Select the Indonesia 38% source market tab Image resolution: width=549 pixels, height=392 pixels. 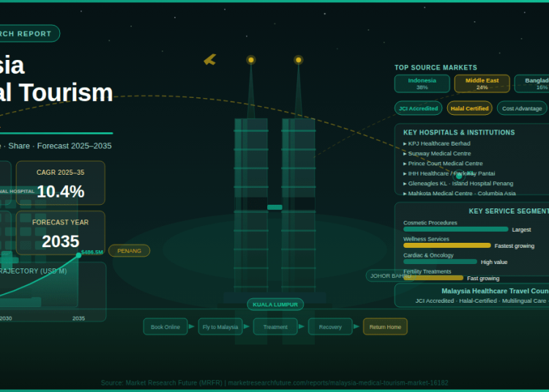(x=422, y=83)
